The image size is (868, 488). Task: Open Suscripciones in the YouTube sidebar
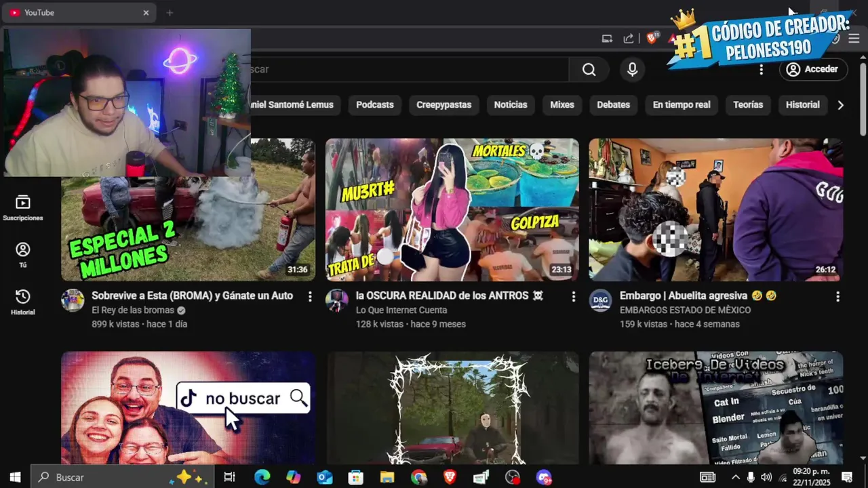click(x=23, y=208)
